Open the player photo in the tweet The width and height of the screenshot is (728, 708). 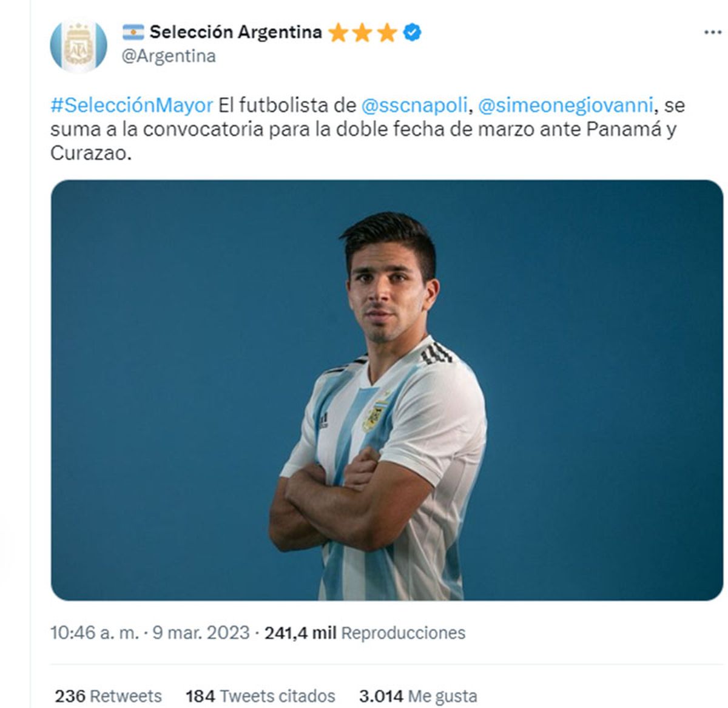pyautogui.click(x=387, y=390)
